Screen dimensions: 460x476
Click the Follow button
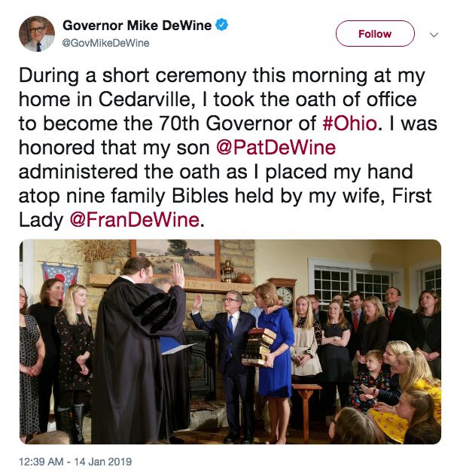pyautogui.click(x=375, y=34)
